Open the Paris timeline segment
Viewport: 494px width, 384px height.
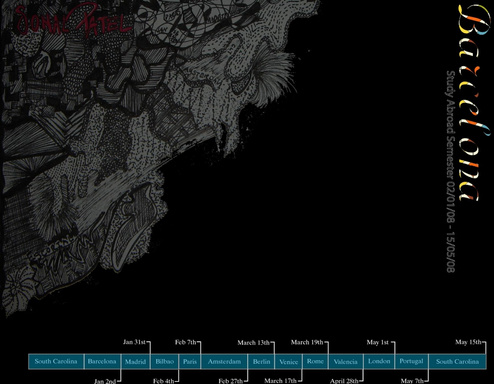[x=190, y=361]
